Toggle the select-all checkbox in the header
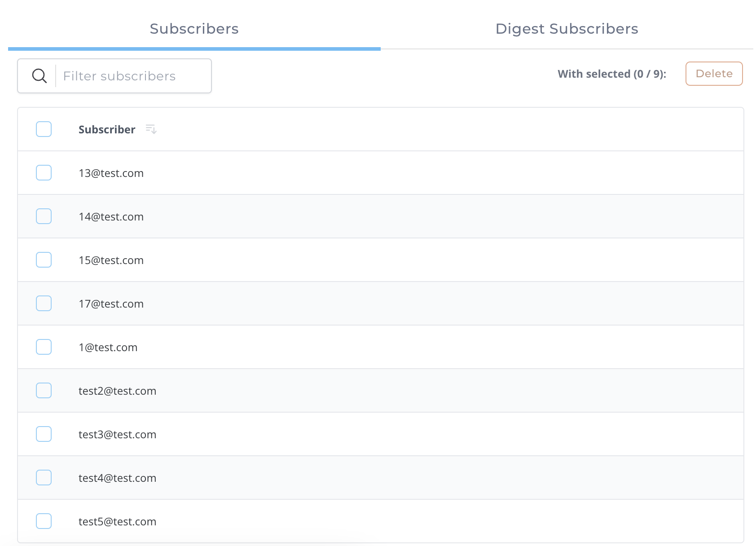This screenshot has height=546, width=756. tap(44, 129)
